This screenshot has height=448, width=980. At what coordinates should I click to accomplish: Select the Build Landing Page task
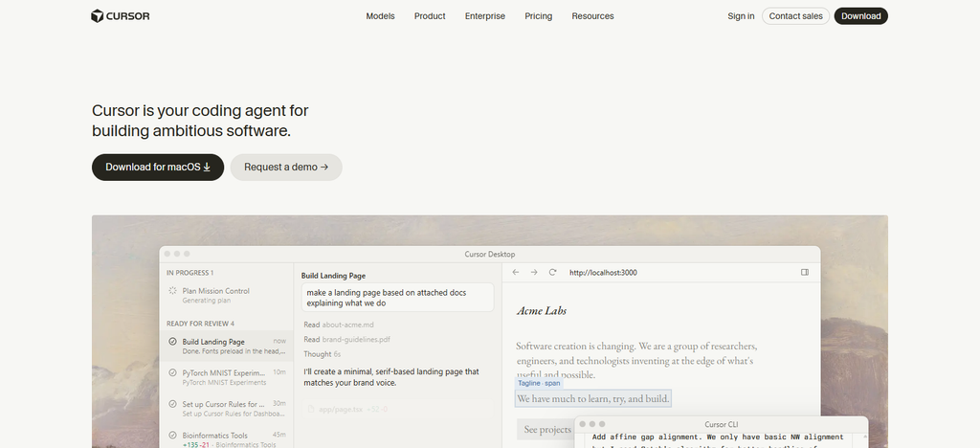(x=226, y=347)
